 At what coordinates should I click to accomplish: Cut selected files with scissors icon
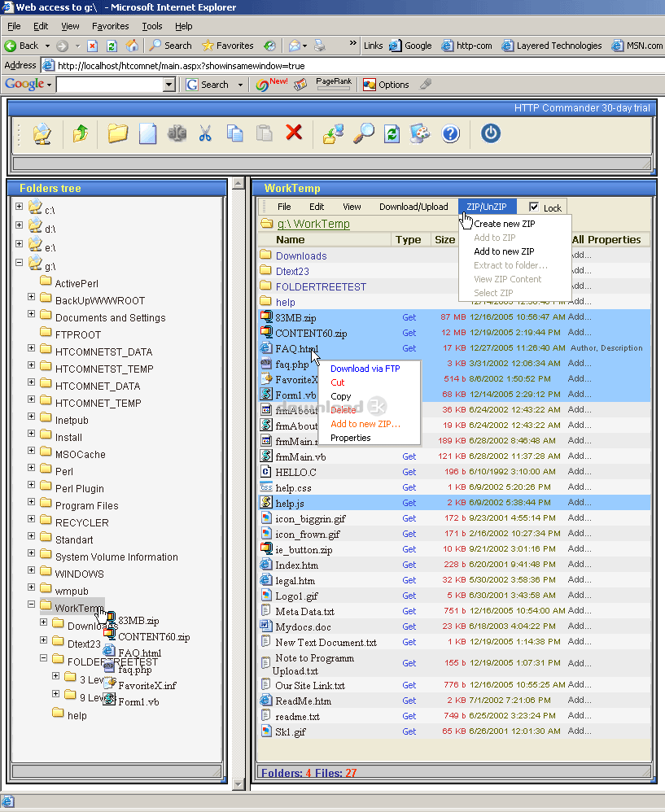coord(205,133)
